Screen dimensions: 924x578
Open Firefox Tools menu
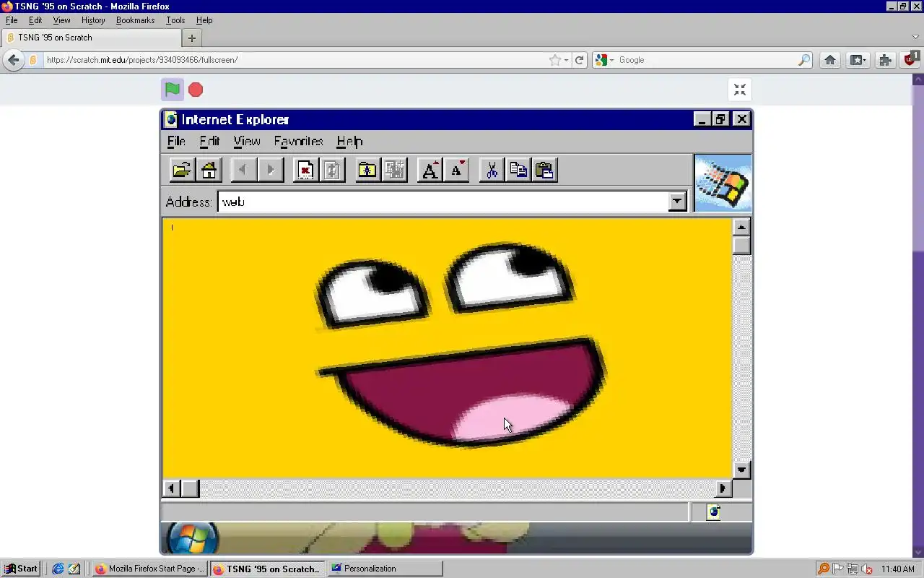click(175, 20)
